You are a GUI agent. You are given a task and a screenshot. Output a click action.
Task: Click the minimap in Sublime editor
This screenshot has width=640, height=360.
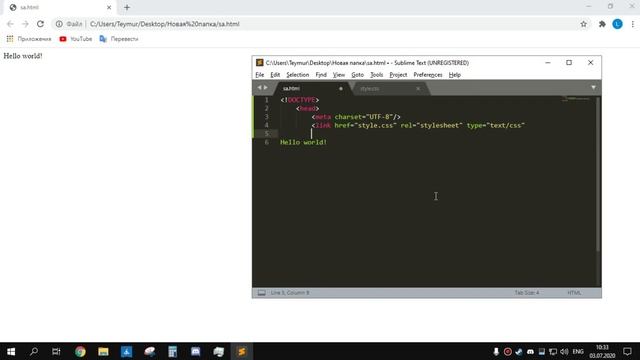tap(576, 98)
